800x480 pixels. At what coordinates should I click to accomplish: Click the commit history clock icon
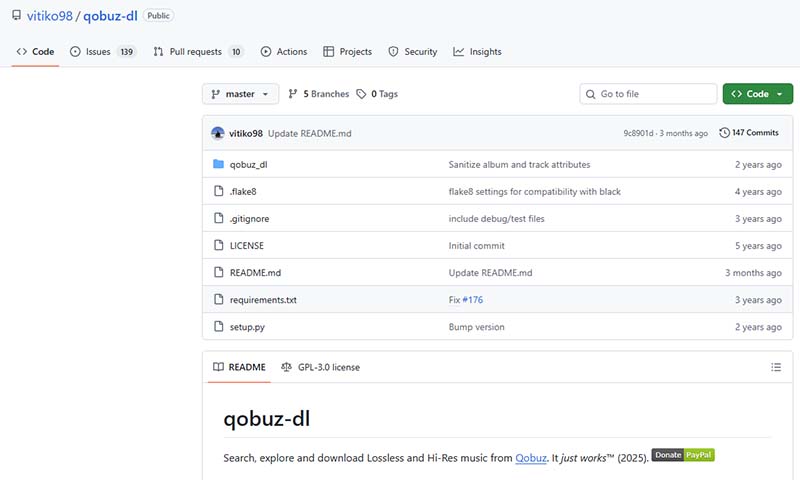725,133
